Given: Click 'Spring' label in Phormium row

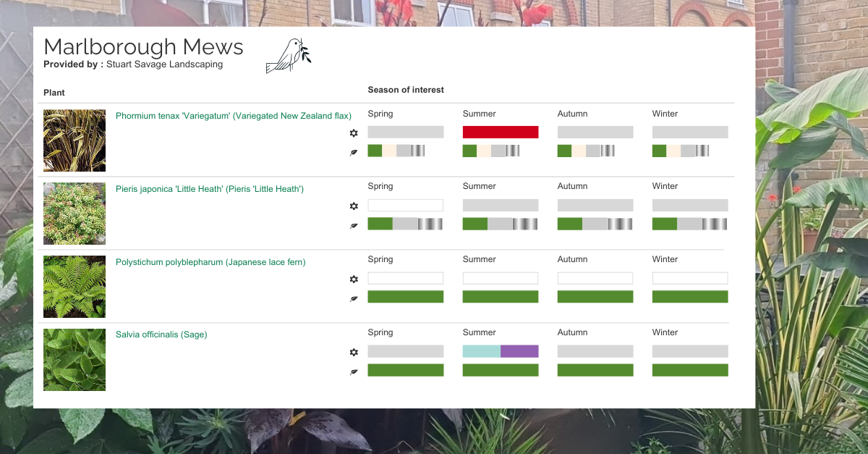Looking at the screenshot, I should [380, 114].
